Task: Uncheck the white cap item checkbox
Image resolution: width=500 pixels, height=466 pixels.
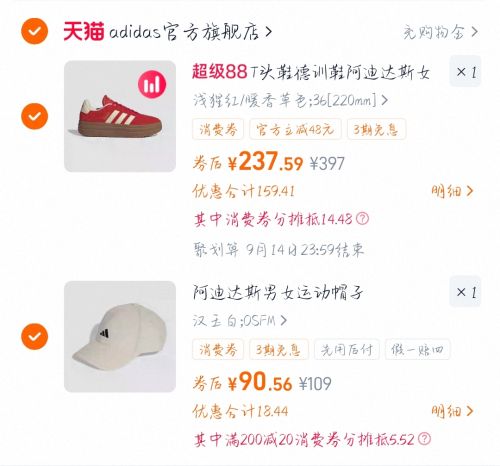Action: coord(34,337)
